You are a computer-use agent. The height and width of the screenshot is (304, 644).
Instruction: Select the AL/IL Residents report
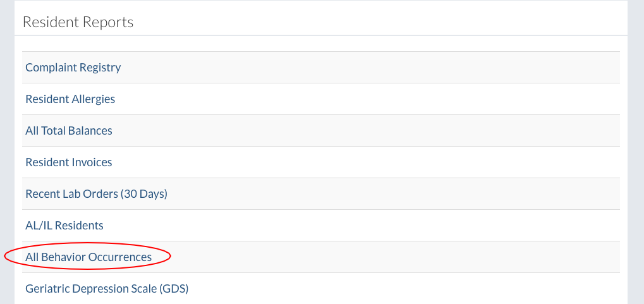tap(64, 226)
